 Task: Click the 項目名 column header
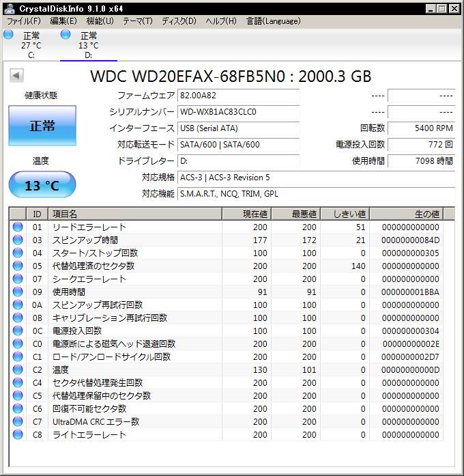pos(135,214)
